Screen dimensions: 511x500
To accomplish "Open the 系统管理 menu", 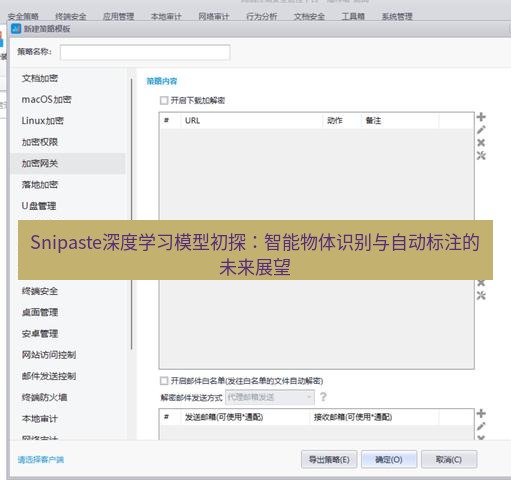I will [x=397, y=16].
